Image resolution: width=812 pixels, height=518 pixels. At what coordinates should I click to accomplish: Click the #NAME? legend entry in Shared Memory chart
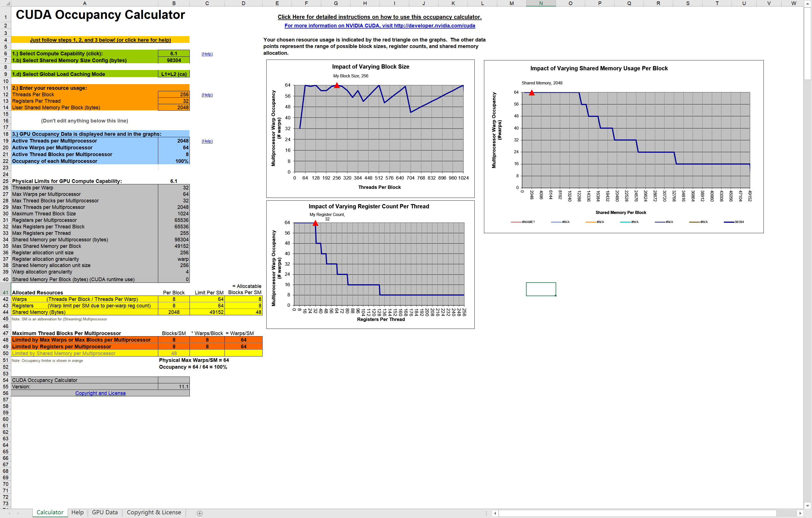tap(523, 222)
